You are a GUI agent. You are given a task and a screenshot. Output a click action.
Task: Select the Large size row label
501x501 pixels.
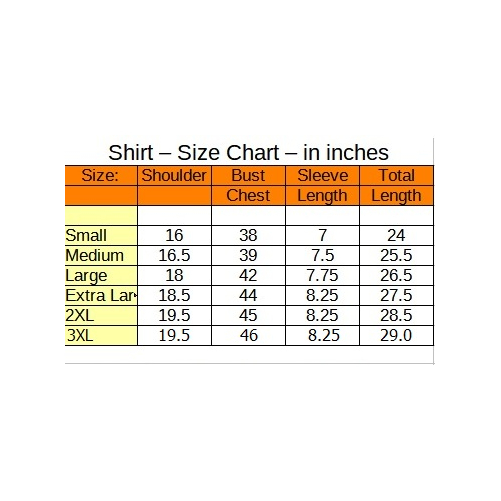point(101,276)
